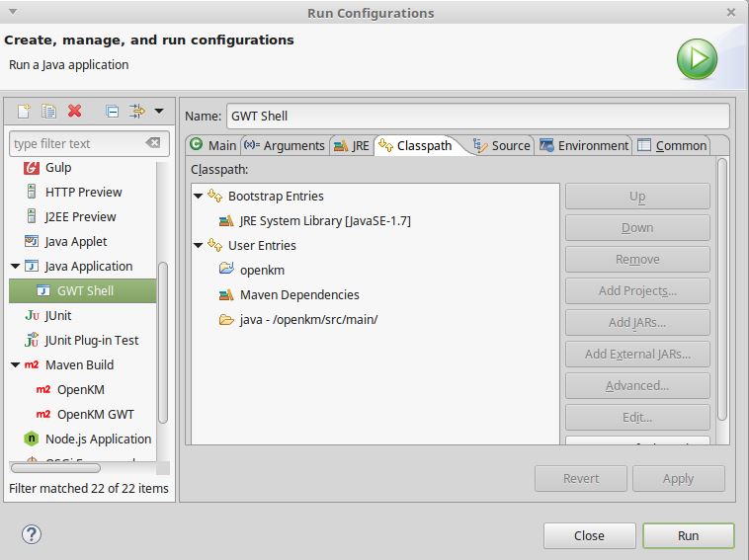Click the green run icon in header
The image size is (749, 560).
click(697, 58)
